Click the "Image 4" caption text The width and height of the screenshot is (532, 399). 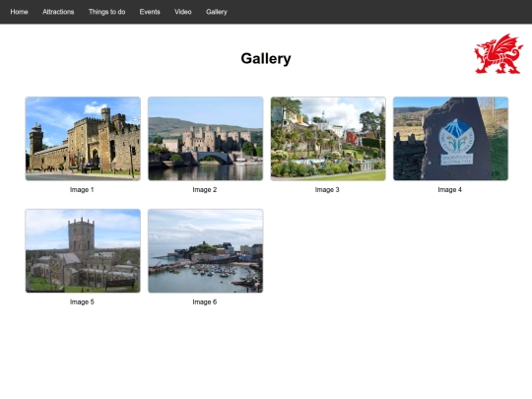(x=449, y=190)
